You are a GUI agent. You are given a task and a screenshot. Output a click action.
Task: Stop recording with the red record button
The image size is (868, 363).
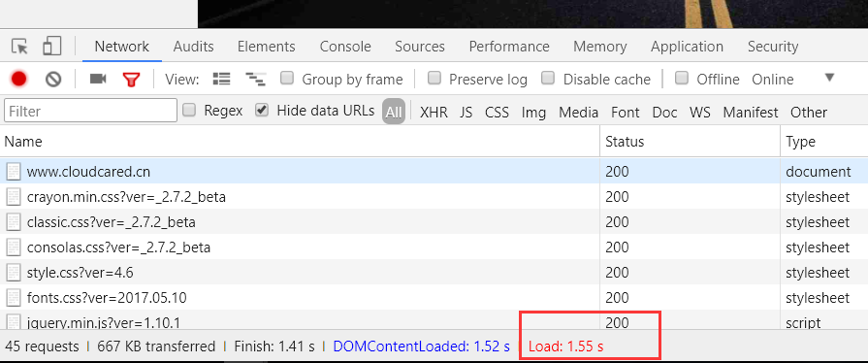pos(18,80)
